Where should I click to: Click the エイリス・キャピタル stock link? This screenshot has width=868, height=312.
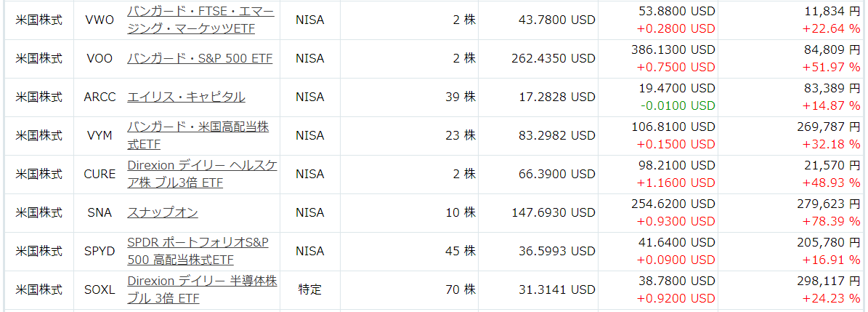186,97
